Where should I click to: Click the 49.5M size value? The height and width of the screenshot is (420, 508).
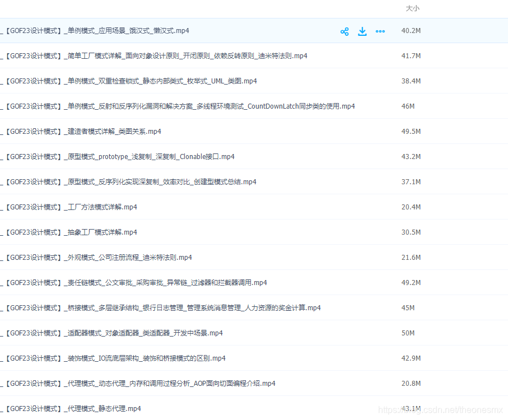[411, 132]
